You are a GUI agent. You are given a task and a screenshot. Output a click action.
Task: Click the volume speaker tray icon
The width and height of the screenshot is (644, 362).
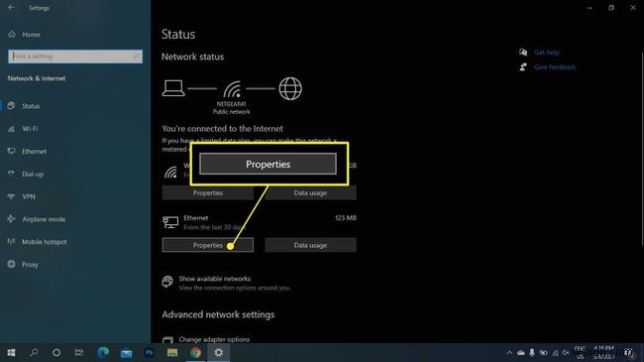tap(566, 352)
